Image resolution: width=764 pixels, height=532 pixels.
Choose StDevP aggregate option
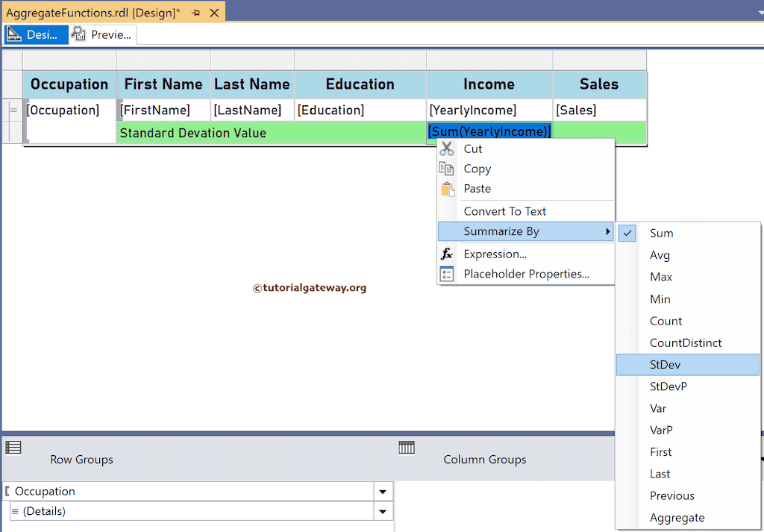pyautogui.click(x=687, y=387)
